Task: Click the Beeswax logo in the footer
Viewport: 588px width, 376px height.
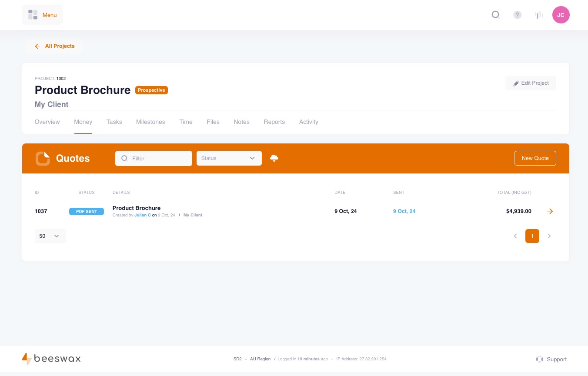Action: point(51,359)
